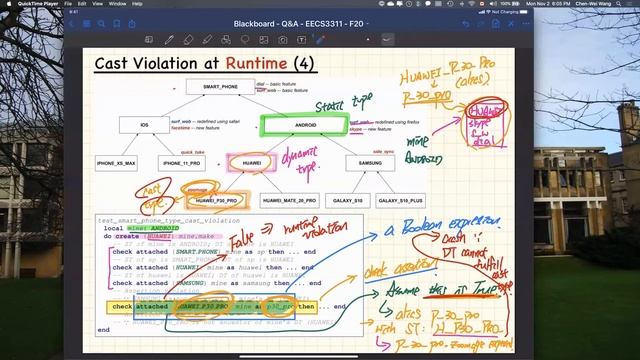Select the Text box tool
The width and height of the screenshot is (640, 360).
coord(301,40)
